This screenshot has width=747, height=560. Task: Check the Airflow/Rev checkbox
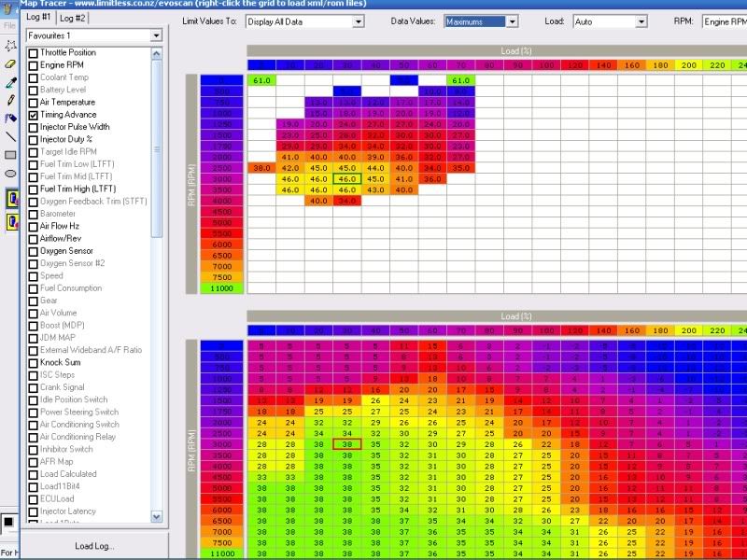33,239
